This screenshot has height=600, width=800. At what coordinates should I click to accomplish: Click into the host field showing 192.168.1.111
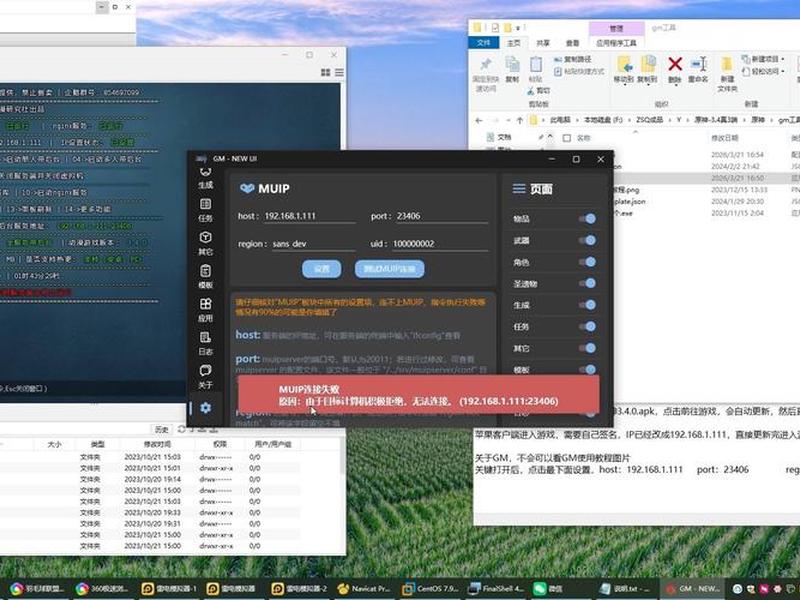tap(310, 216)
